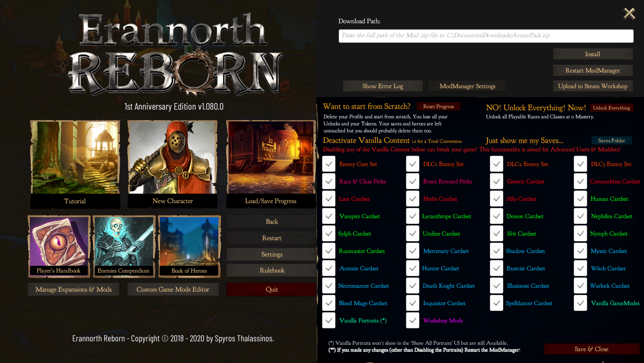Toggle Vanilla GameModes checkbox
Screen dimensions: 644x363
(581, 303)
